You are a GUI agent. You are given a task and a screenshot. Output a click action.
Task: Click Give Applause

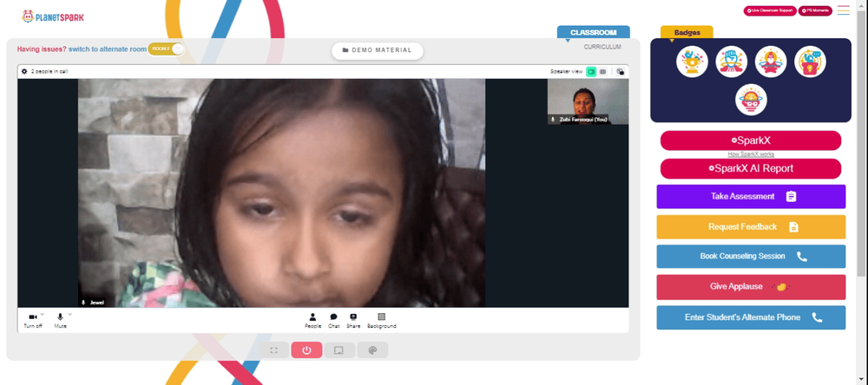click(751, 287)
